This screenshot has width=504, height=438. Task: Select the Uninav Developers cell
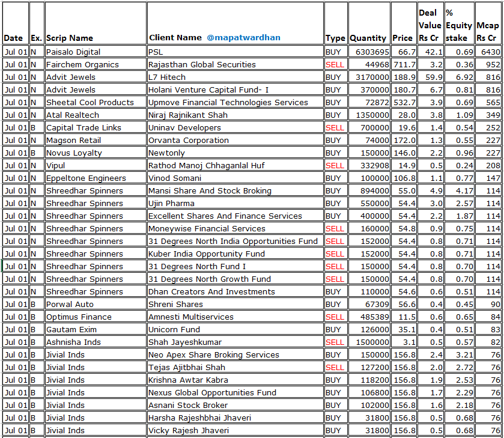pos(235,127)
